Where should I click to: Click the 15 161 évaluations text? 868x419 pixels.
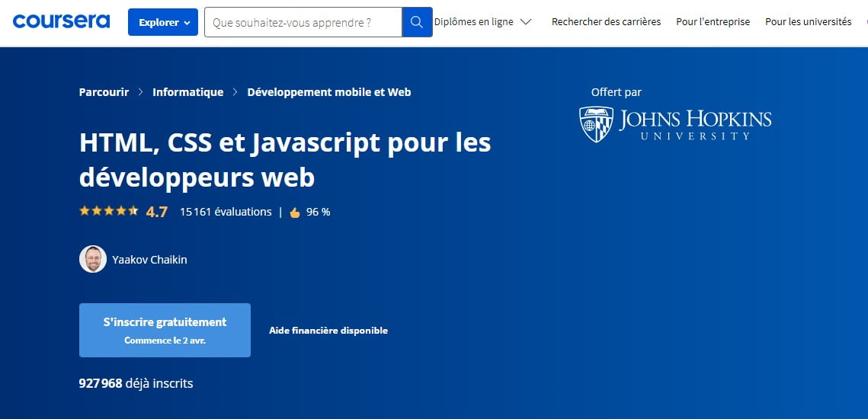point(226,212)
